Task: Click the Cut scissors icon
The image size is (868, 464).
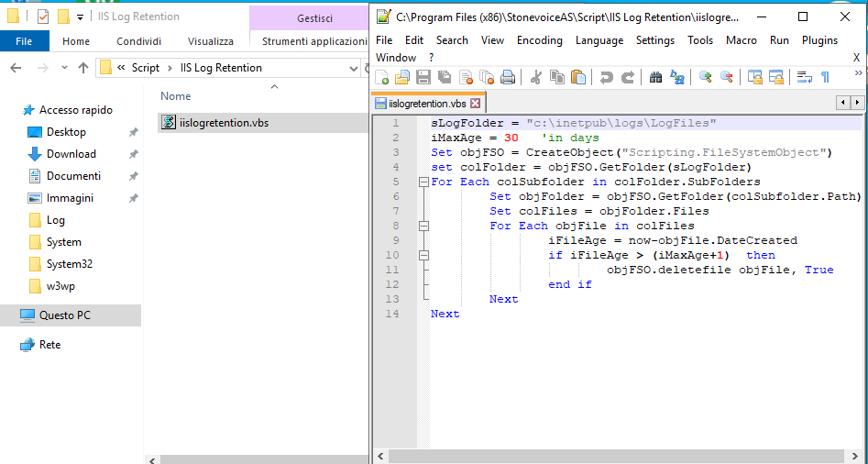Action: tap(536, 78)
